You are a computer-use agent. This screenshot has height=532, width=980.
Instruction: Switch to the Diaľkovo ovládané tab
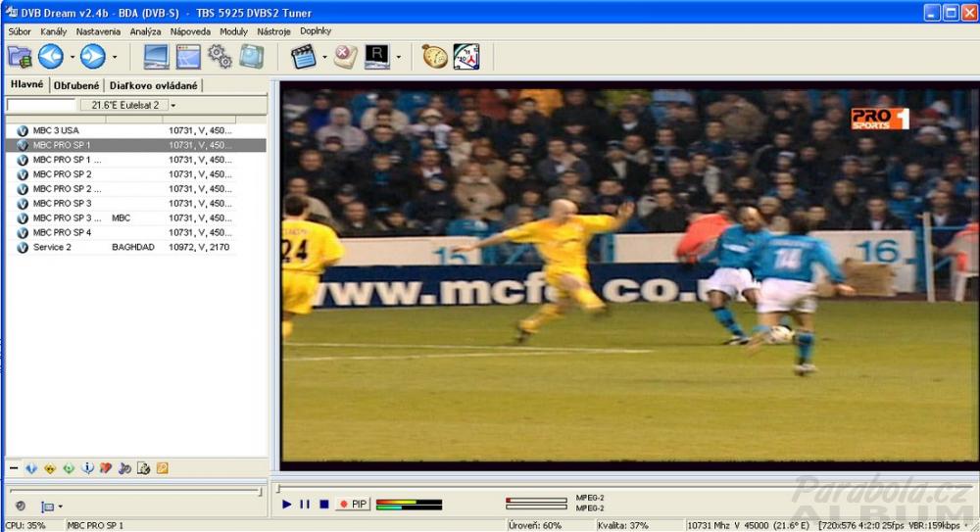click(153, 85)
